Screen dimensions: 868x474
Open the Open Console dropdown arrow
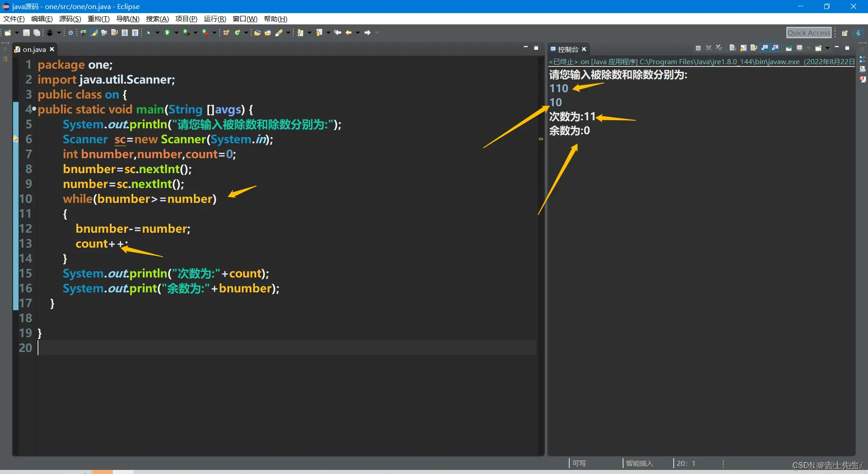click(x=827, y=48)
